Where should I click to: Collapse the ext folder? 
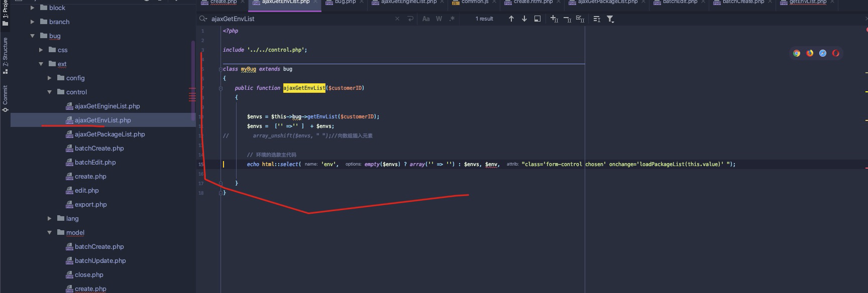41,64
